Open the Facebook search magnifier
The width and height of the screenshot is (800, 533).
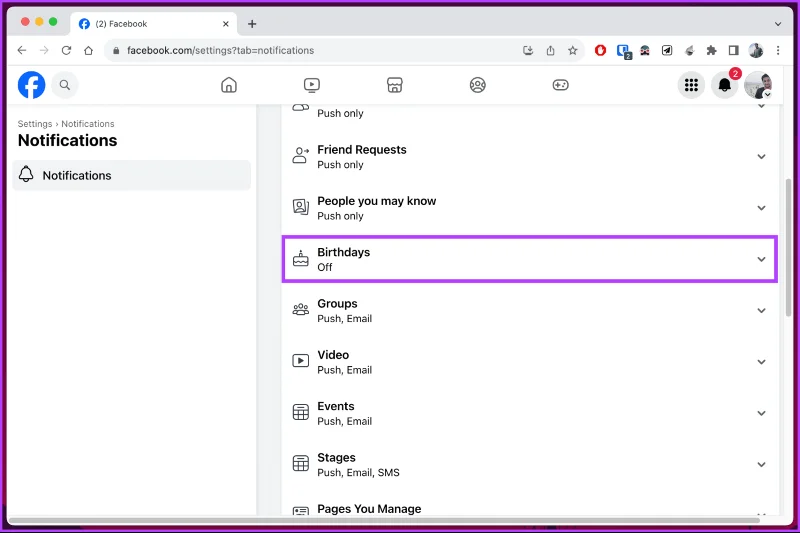click(x=65, y=85)
